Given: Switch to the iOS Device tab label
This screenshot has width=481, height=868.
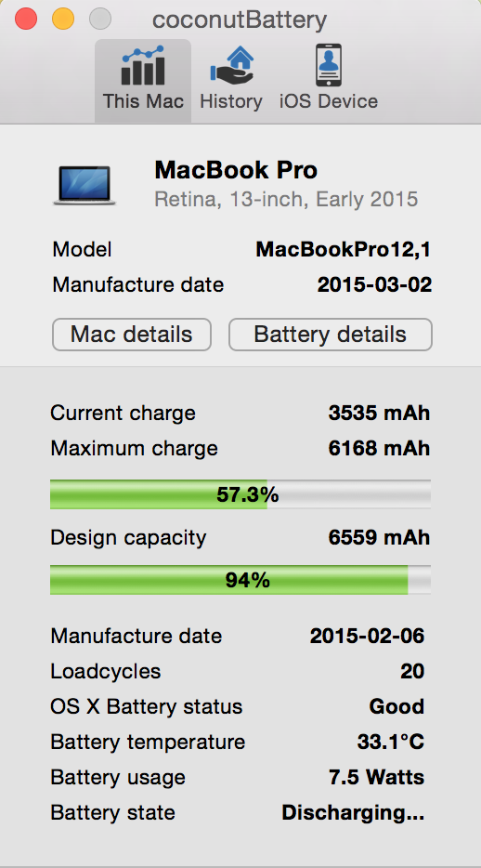Looking at the screenshot, I should pos(329,101).
